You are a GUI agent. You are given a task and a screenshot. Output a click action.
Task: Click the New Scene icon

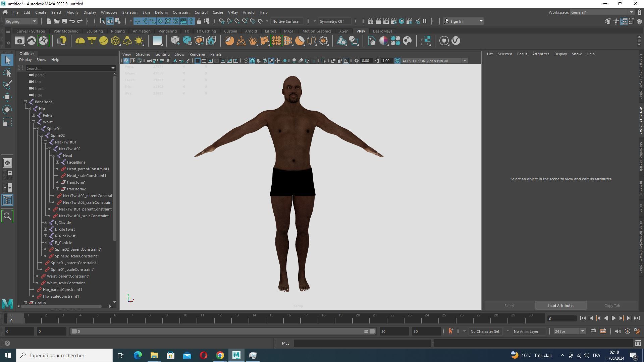(x=49, y=21)
